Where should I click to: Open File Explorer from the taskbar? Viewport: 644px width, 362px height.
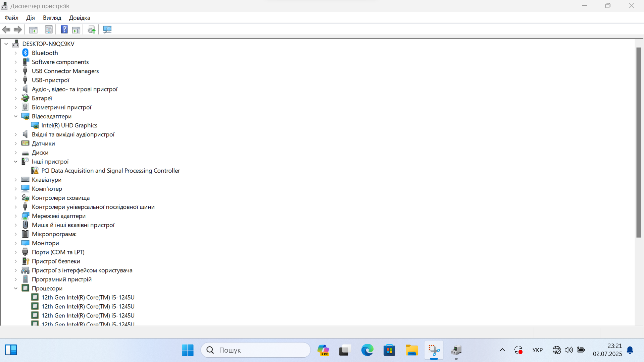pyautogui.click(x=411, y=350)
